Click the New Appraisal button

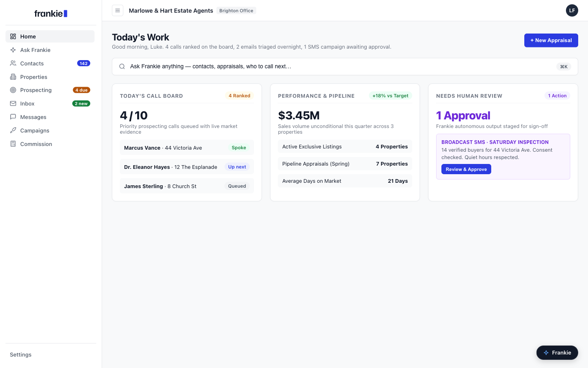(551, 40)
